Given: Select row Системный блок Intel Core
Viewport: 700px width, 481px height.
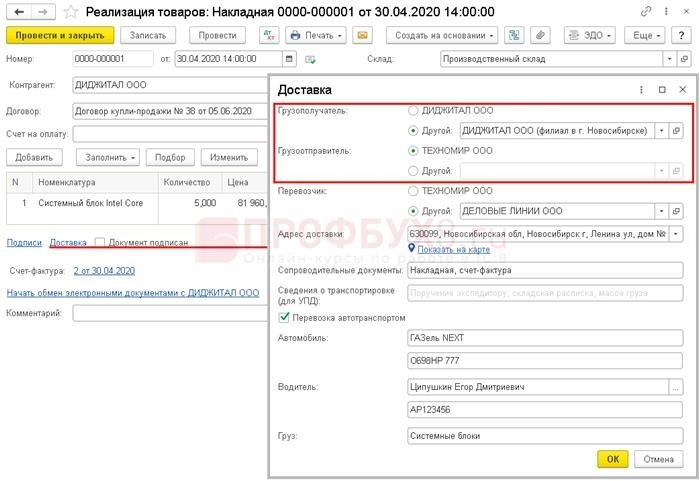Looking at the screenshot, I should [x=137, y=203].
